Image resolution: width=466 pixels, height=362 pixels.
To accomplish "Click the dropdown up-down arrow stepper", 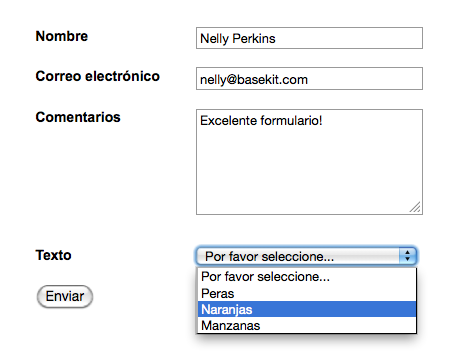I will (407, 256).
